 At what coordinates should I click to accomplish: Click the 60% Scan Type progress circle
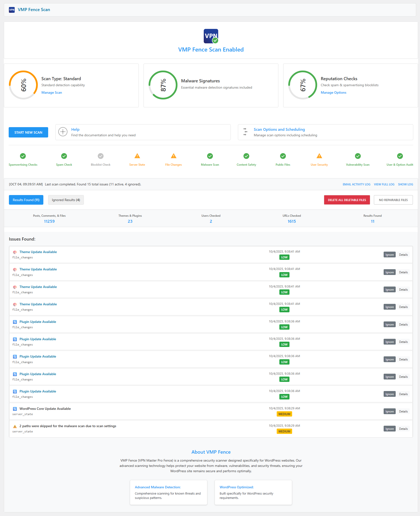pyautogui.click(x=23, y=85)
